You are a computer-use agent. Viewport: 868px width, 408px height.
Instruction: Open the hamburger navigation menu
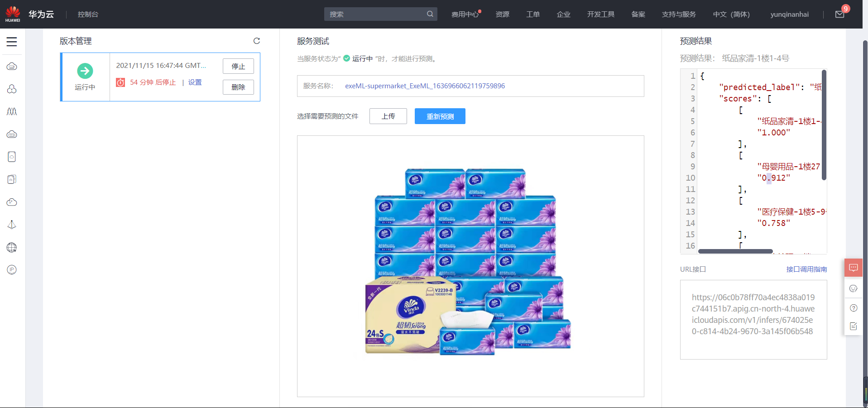pyautogui.click(x=12, y=42)
